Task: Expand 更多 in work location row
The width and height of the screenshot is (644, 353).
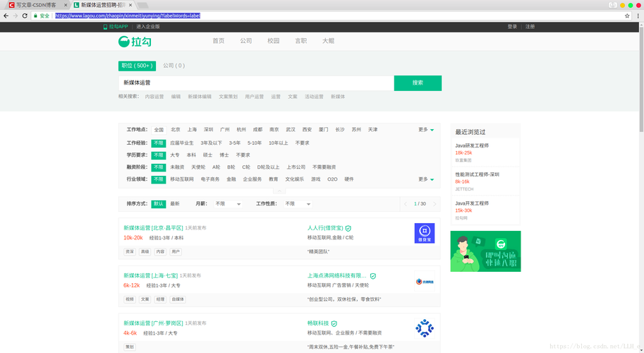Action: coord(425,130)
